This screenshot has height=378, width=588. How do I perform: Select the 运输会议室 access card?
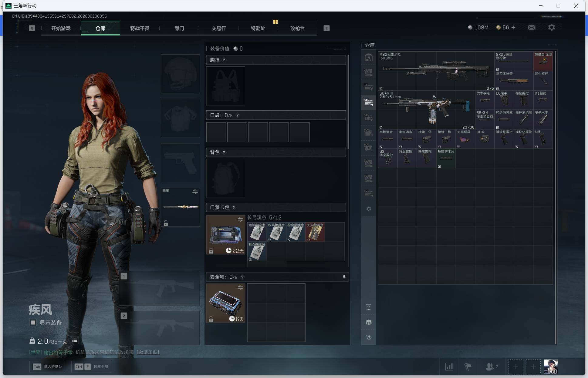click(x=257, y=232)
